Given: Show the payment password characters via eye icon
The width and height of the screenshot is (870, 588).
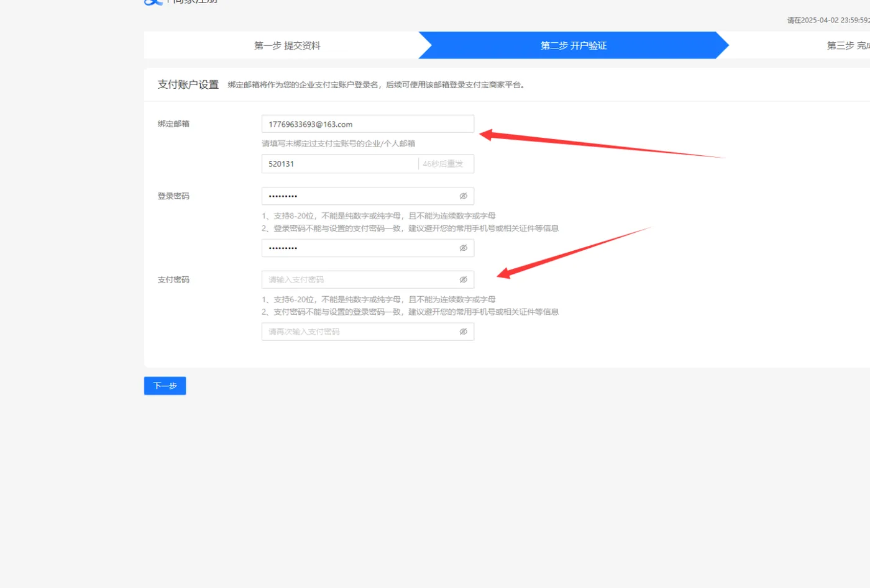Looking at the screenshot, I should click(x=463, y=280).
